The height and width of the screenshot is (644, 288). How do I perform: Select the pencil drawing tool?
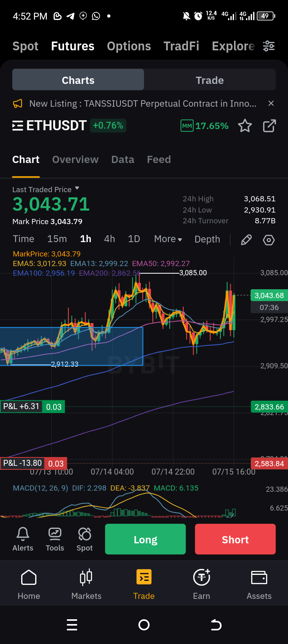[246, 240]
